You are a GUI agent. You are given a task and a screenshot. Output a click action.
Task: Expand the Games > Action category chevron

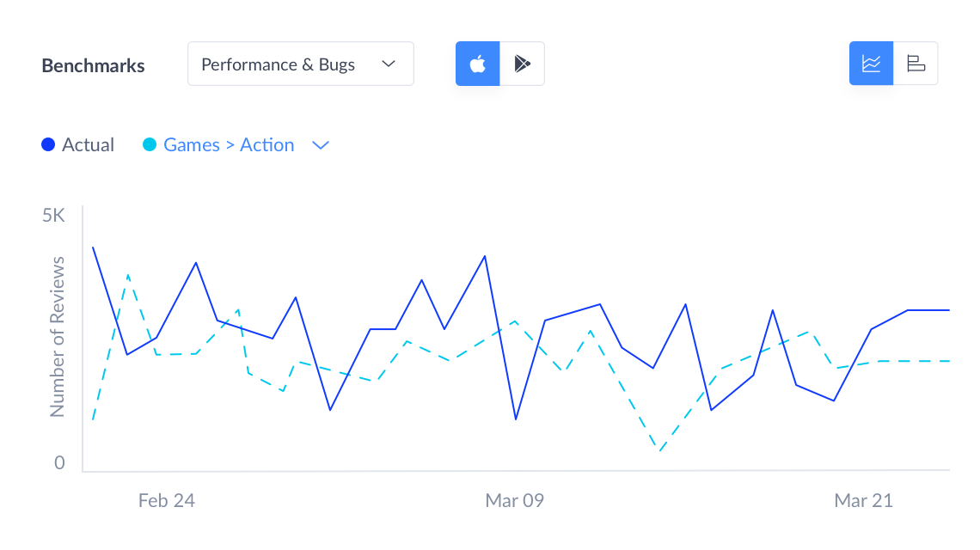click(x=321, y=145)
